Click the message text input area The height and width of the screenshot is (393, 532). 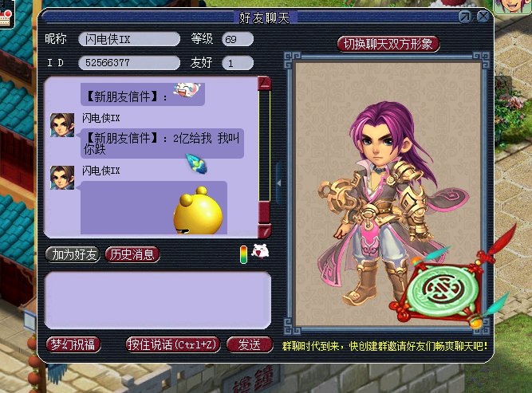point(157,301)
